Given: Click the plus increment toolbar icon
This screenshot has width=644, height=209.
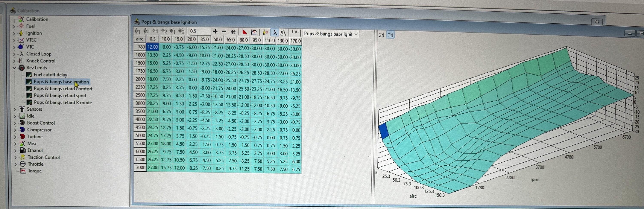Looking at the screenshot, I should pos(215,32).
